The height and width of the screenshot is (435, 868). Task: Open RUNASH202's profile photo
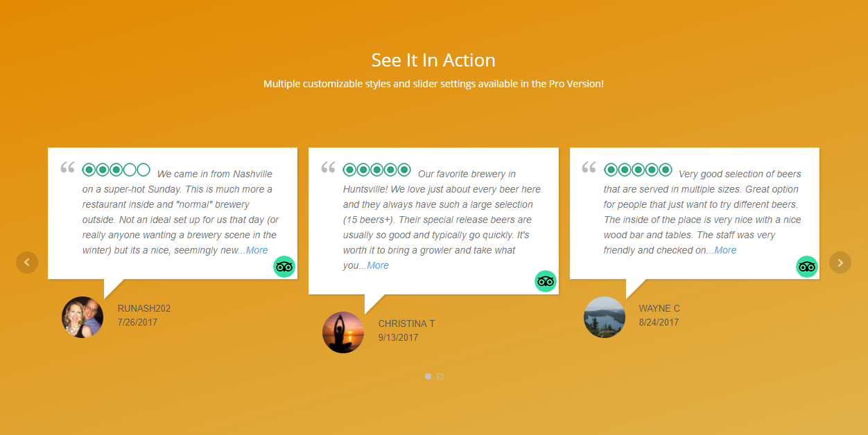[x=83, y=317]
